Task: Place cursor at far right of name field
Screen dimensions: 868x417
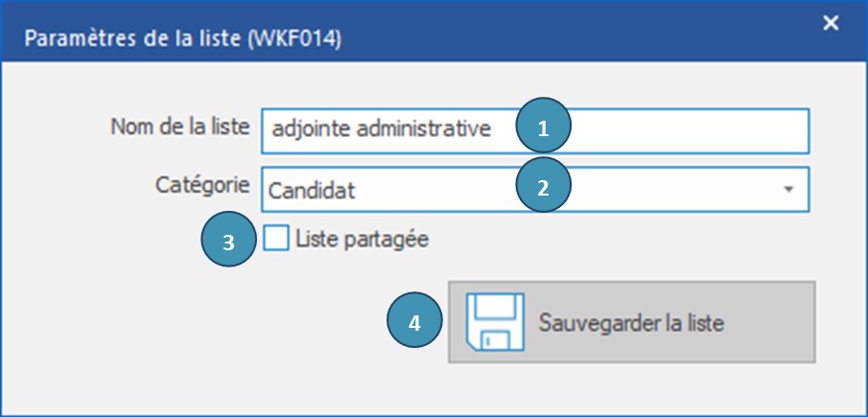Action: [798, 130]
